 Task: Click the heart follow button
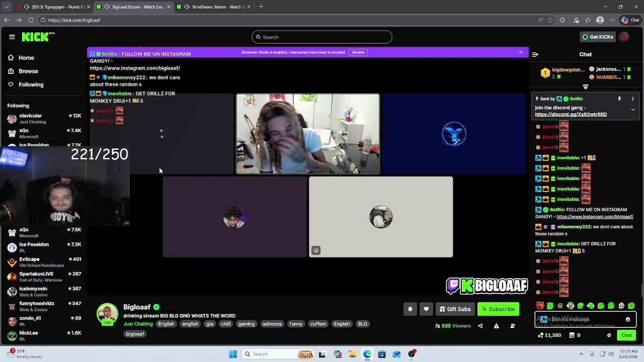click(x=426, y=309)
